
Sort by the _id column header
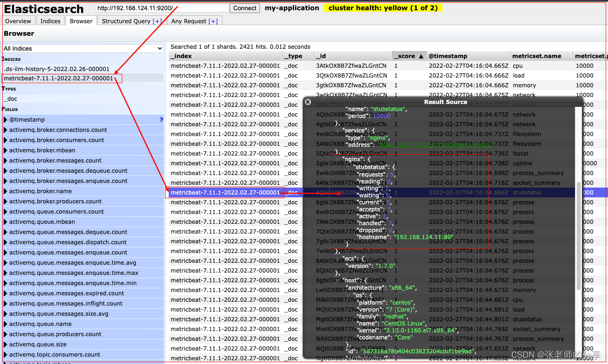[352, 56]
